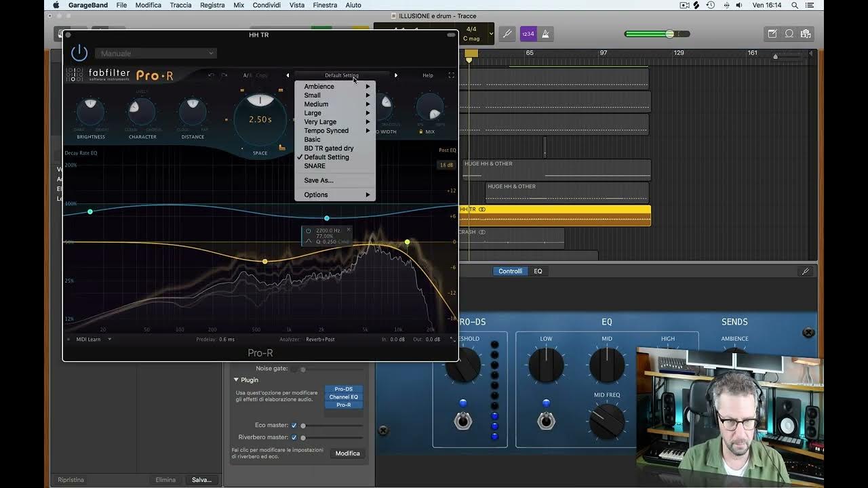Expand the Small preset submenu
Viewport: 868px width, 488px height.
point(335,96)
